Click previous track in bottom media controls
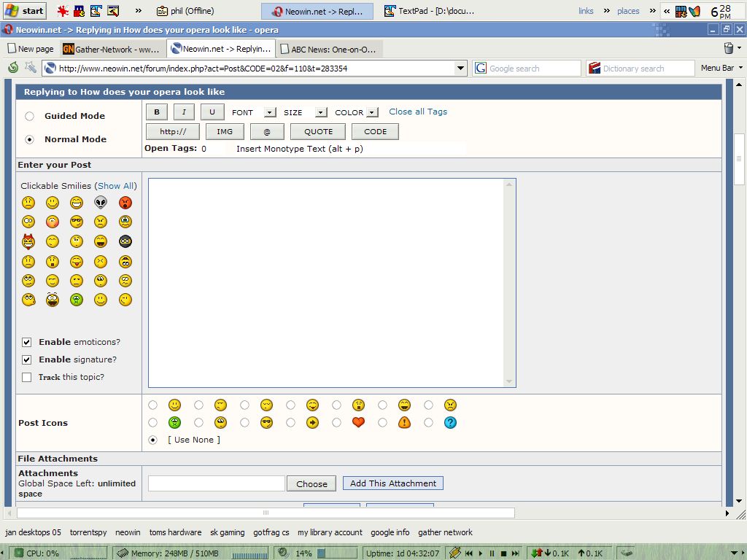 [x=469, y=553]
